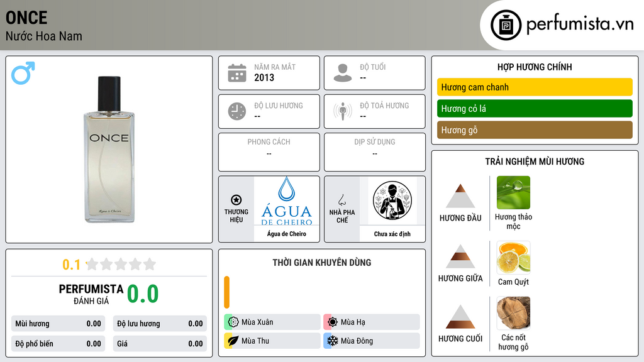Click the perfumista.vn bottle logo icon
644x362 pixels.
click(x=506, y=25)
